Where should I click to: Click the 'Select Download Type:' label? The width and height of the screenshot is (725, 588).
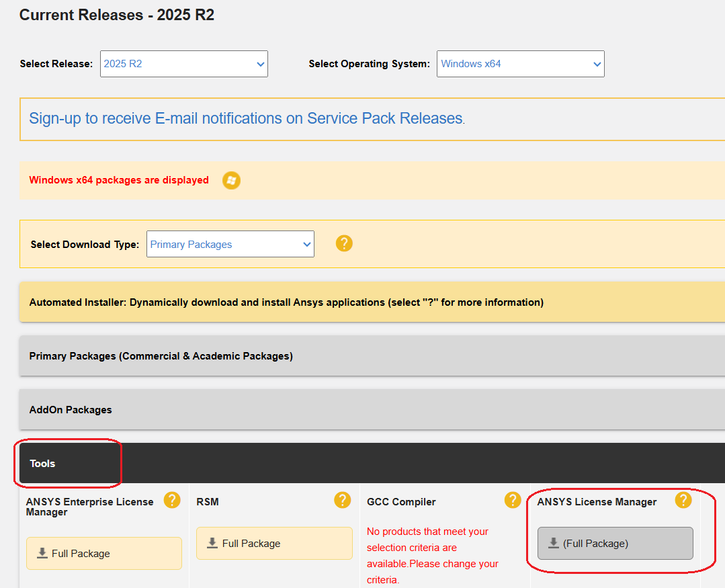(85, 245)
